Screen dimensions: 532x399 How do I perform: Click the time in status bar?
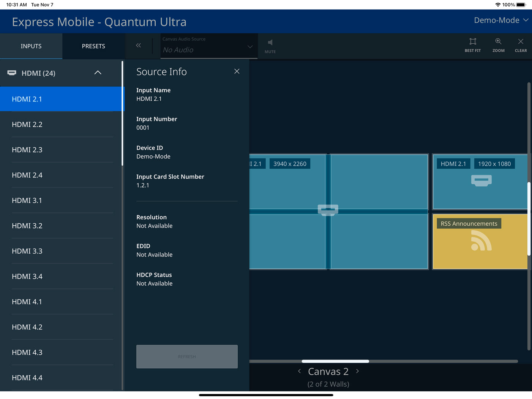pos(17,5)
